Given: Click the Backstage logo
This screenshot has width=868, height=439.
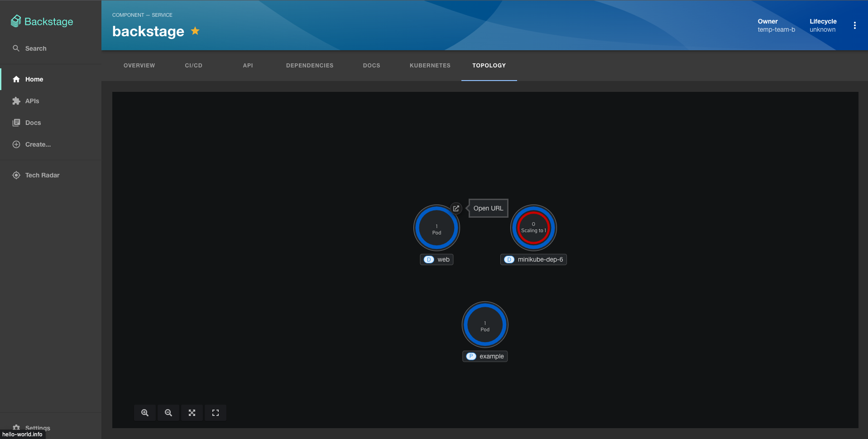Looking at the screenshot, I should tap(42, 21).
